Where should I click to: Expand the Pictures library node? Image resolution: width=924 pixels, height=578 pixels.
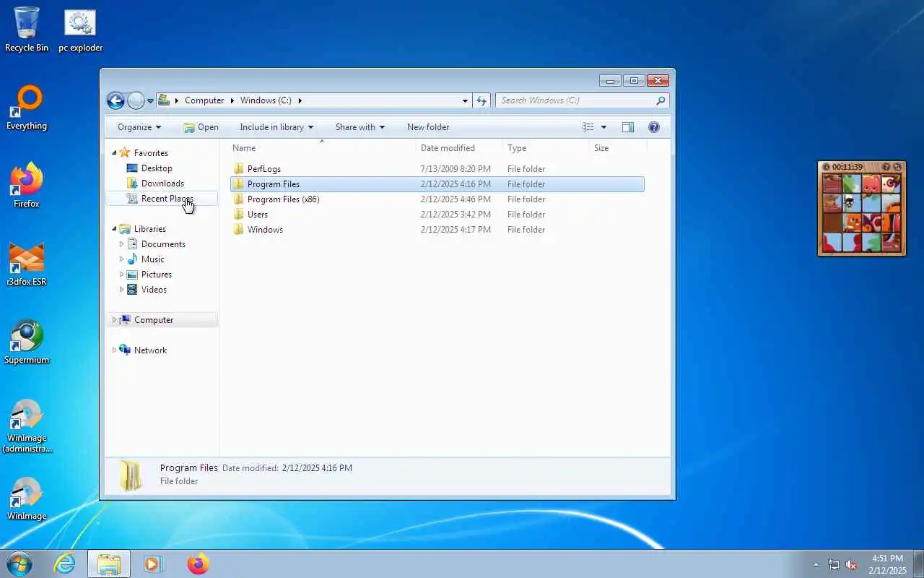pos(121,275)
